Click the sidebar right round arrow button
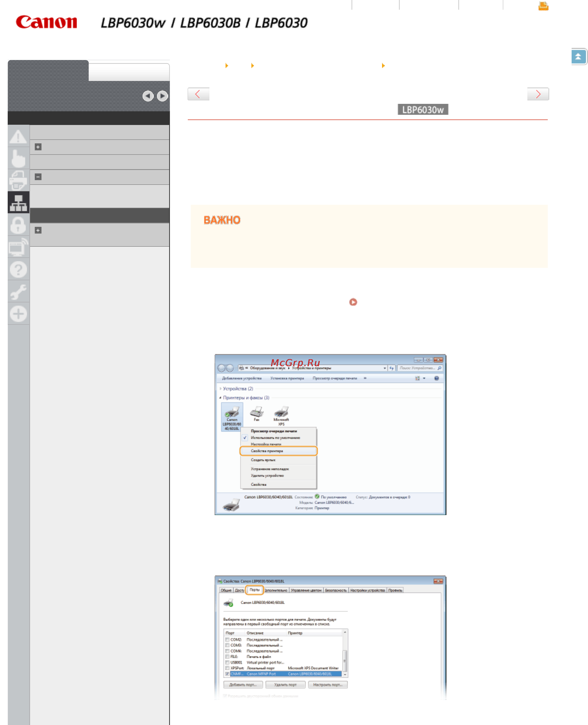588x725 pixels. (x=162, y=96)
